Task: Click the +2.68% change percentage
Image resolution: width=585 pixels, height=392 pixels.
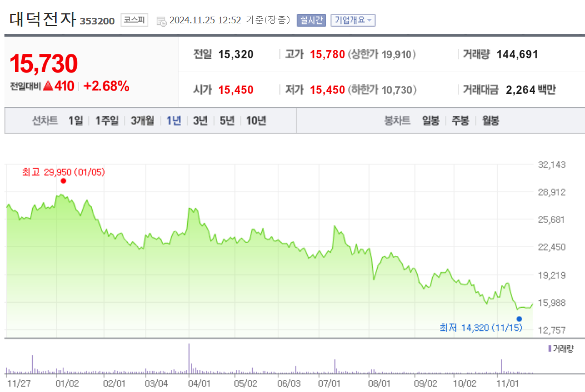Action: click(x=106, y=86)
